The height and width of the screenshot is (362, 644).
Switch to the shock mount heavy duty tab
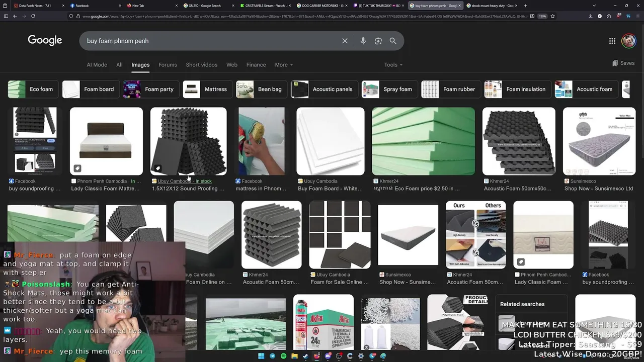click(491, 6)
